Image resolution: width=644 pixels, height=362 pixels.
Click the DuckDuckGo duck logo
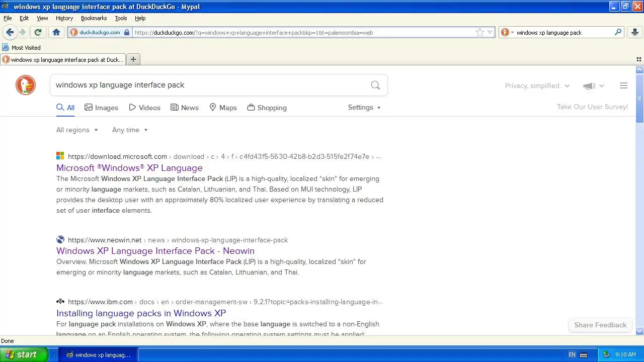[26, 85]
